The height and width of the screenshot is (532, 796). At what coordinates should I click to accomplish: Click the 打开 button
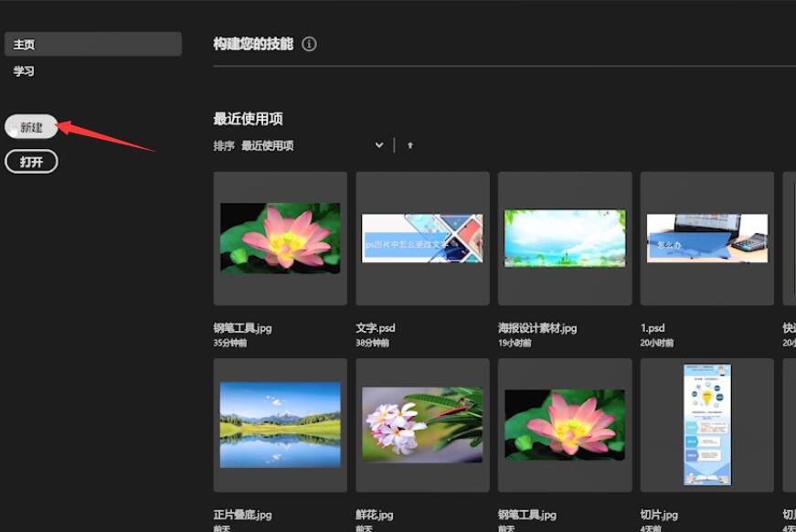[31, 162]
